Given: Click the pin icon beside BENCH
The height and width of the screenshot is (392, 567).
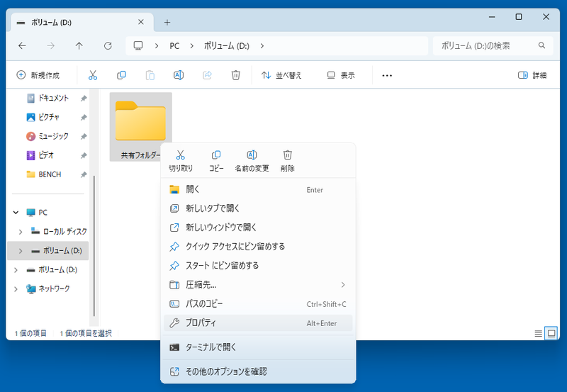Looking at the screenshot, I should pyautogui.click(x=84, y=174).
